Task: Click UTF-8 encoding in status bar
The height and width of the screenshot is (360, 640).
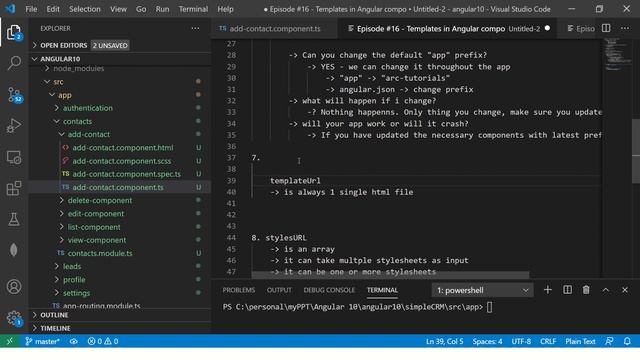Action: click(521, 341)
